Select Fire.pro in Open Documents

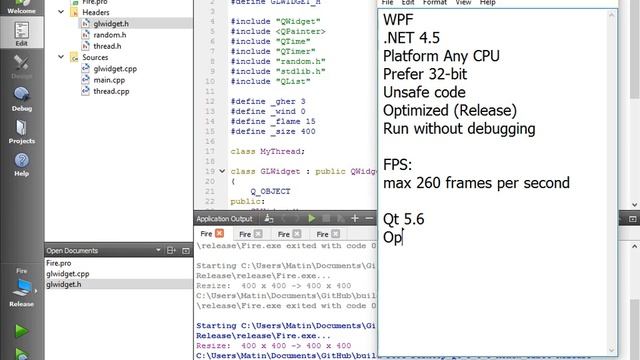coord(58,263)
